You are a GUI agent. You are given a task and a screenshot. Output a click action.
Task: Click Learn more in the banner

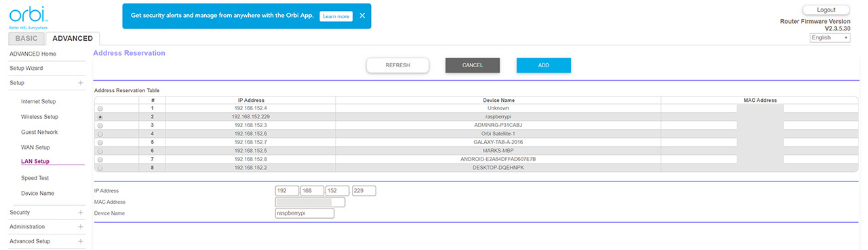click(x=336, y=16)
